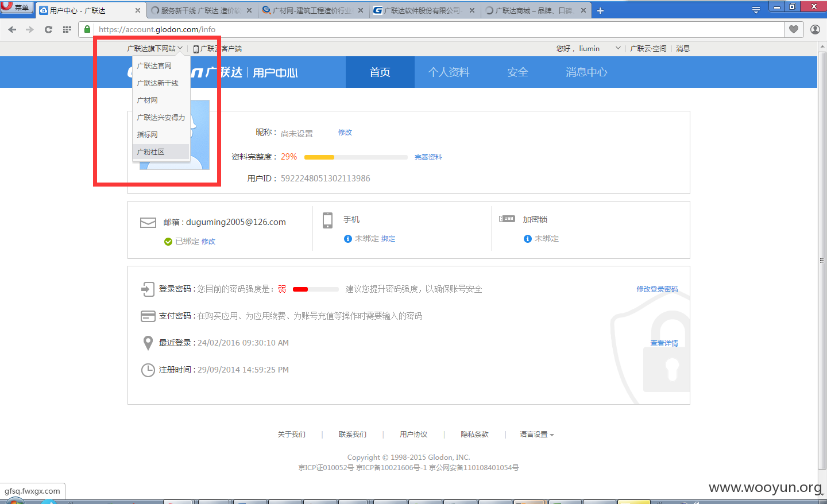
Task: Select 广联达兴安得力 from dropdown
Action: (161, 118)
